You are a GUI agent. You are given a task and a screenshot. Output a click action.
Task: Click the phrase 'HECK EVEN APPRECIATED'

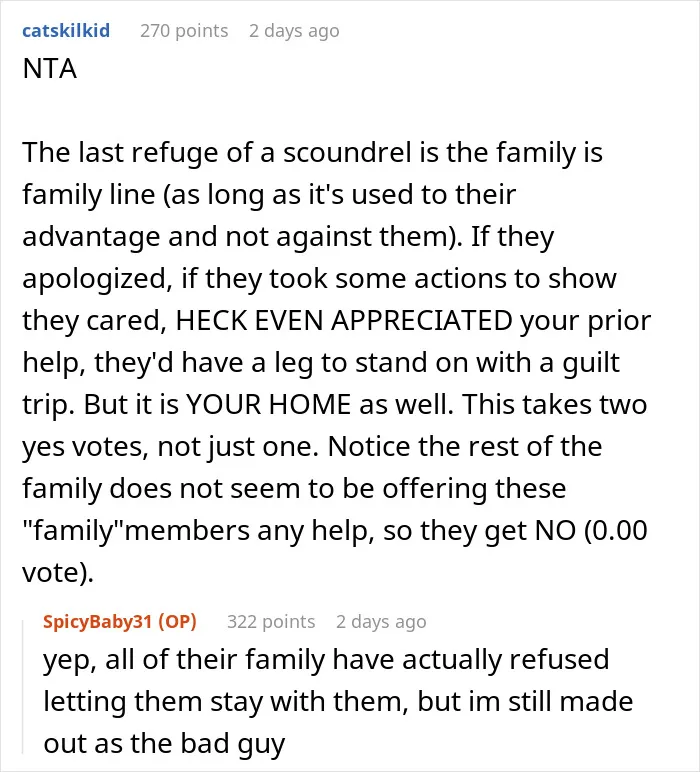[344, 321]
